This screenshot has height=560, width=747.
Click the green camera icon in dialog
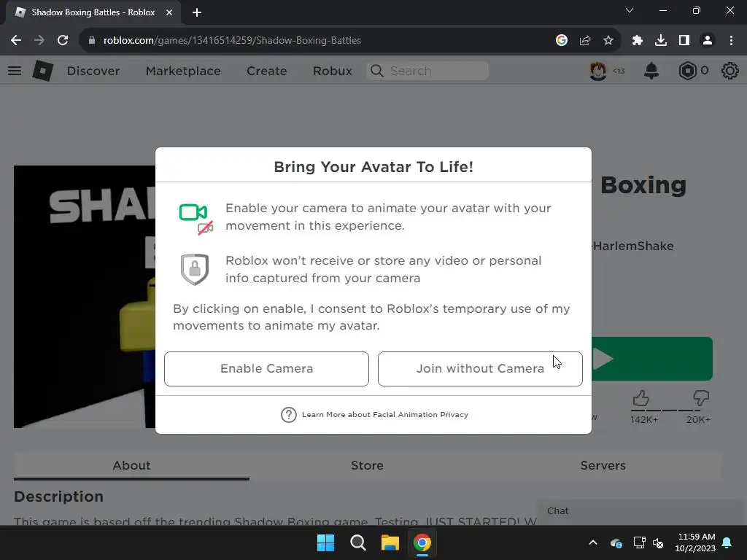tap(193, 212)
